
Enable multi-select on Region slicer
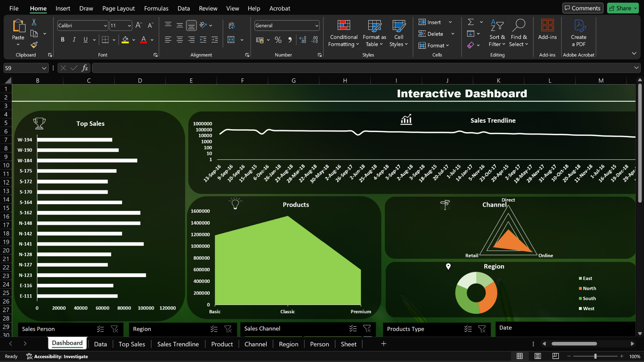point(214,329)
